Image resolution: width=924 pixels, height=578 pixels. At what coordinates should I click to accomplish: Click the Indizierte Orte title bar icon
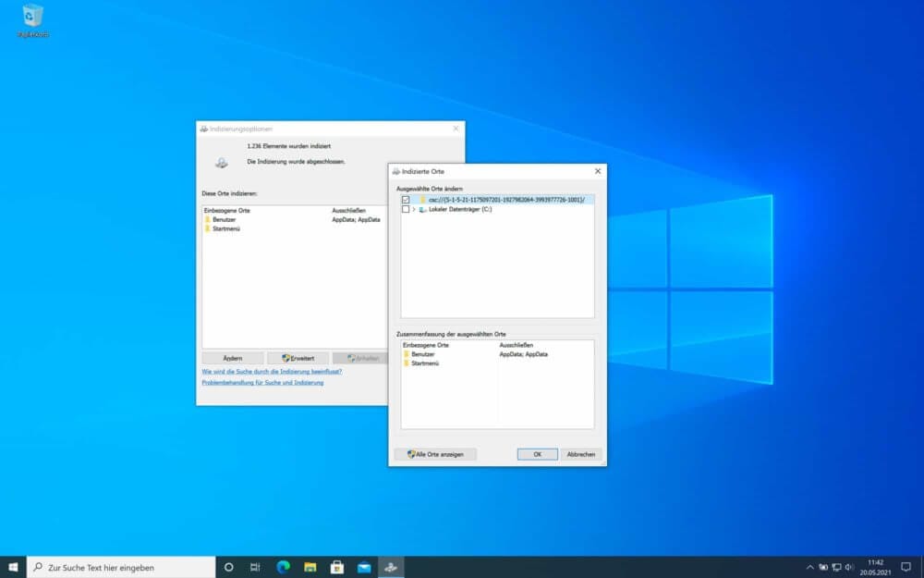coord(396,171)
